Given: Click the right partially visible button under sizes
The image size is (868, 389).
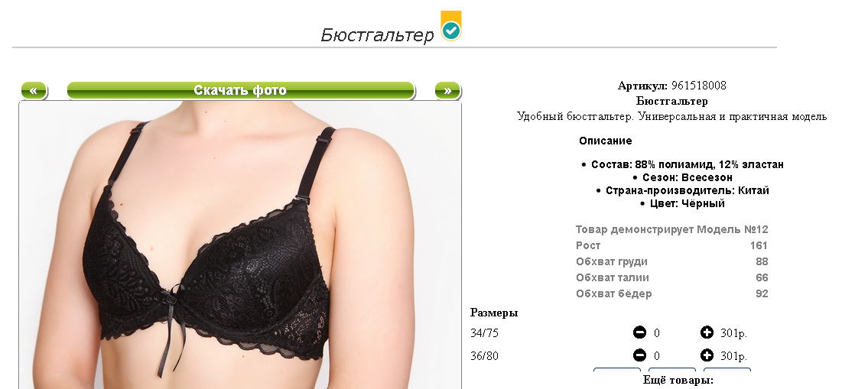Looking at the screenshot, I should click(x=727, y=370).
